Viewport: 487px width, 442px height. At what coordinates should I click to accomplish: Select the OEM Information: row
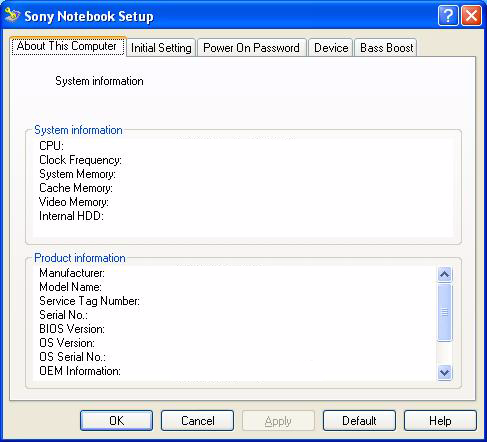80,371
